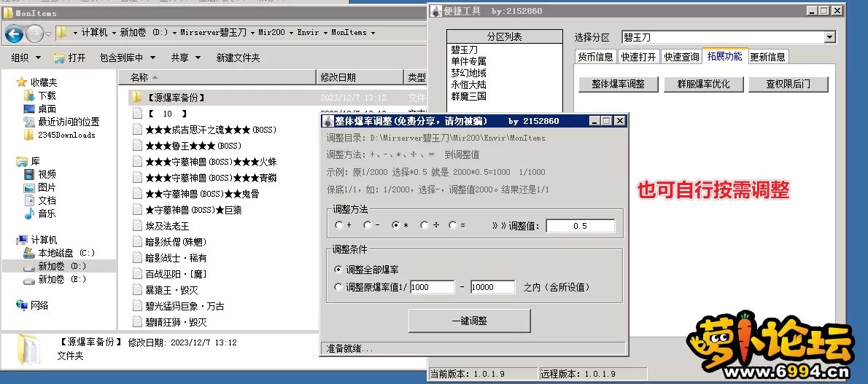This screenshot has height=384, width=868.
Task: Select file icon of 百战巫阳·[魔]
Action: coord(137,274)
